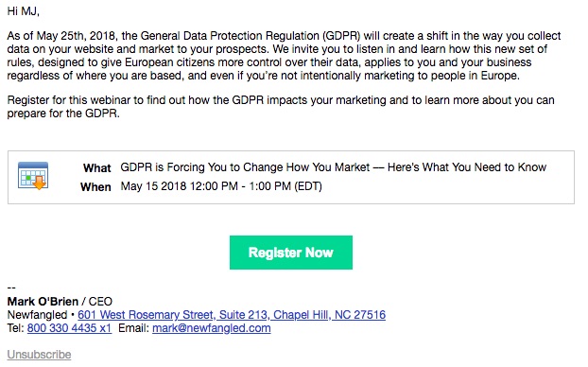Call the 800 330 4435 x1 phone link

(69, 328)
